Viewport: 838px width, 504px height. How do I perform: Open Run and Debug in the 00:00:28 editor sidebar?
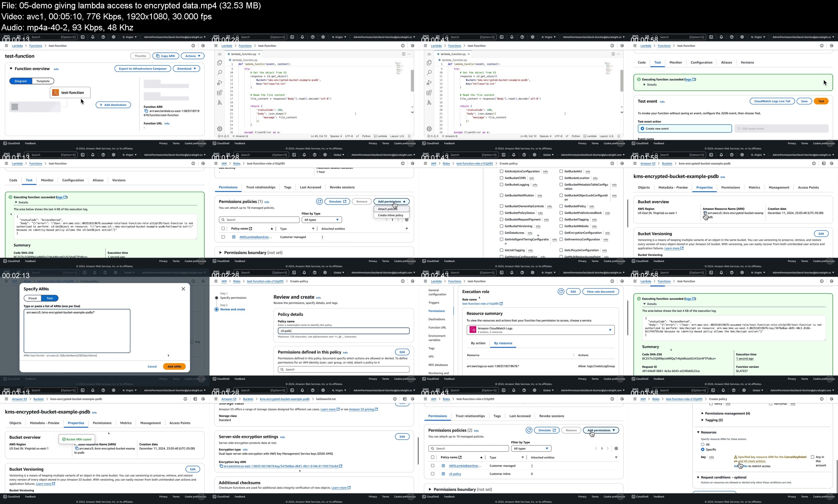(219, 82)
